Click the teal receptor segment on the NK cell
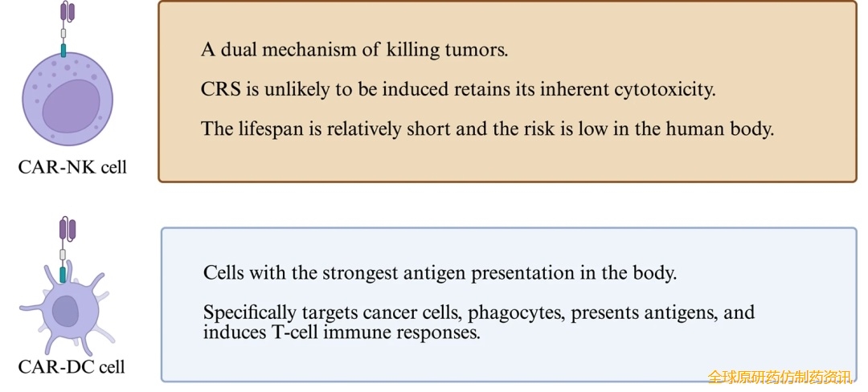The height and width of the screenshot is (392, 868). pyautogui.click(x=64, y=50)
